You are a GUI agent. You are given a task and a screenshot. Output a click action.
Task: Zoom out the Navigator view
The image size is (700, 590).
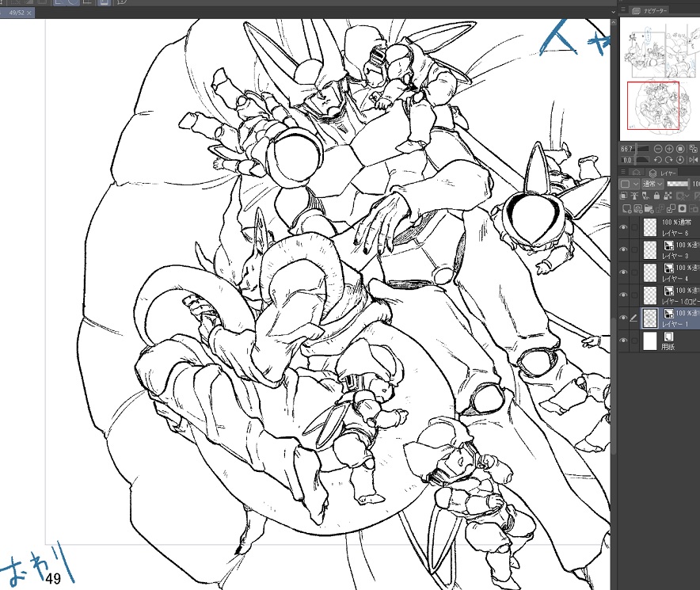coord(657,149)
